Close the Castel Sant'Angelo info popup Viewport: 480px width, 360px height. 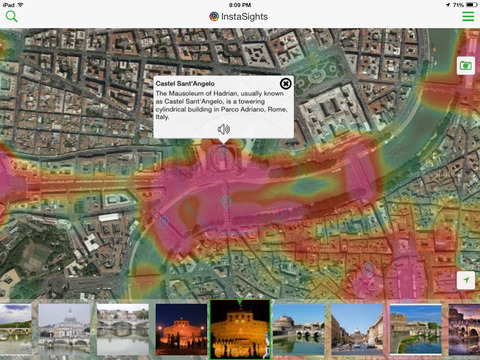tap(286, 84)
